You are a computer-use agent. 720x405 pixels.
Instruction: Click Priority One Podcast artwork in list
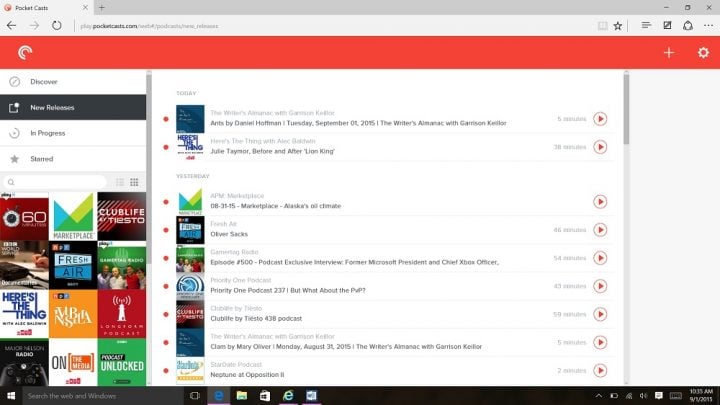190,286
